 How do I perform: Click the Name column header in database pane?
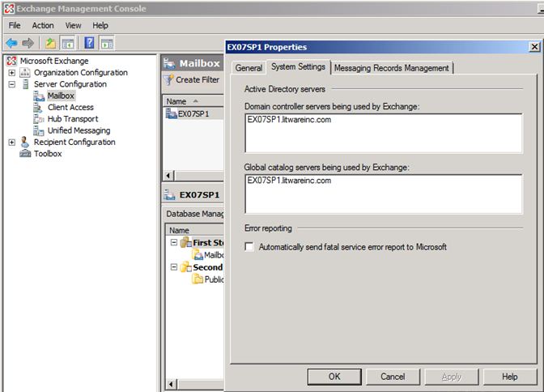(x=194, y=230)
